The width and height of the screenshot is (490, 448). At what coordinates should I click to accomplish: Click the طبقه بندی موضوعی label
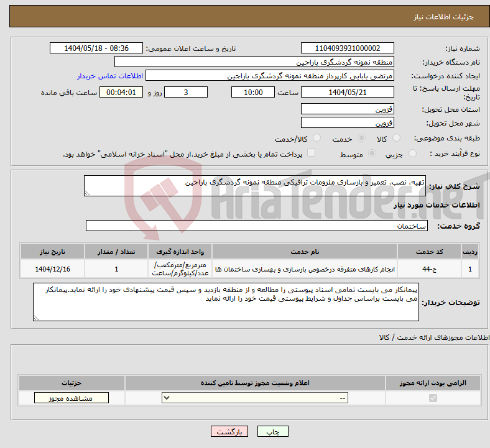tap(447, 138)
